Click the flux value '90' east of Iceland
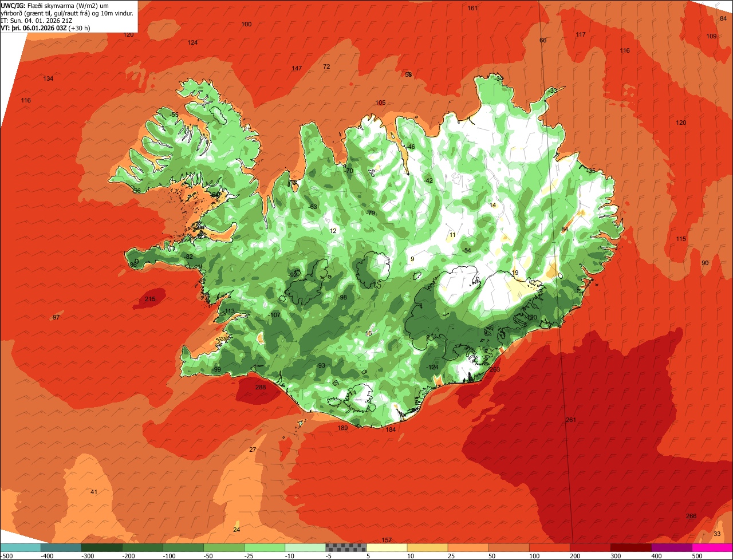 (x=705, y=263)
